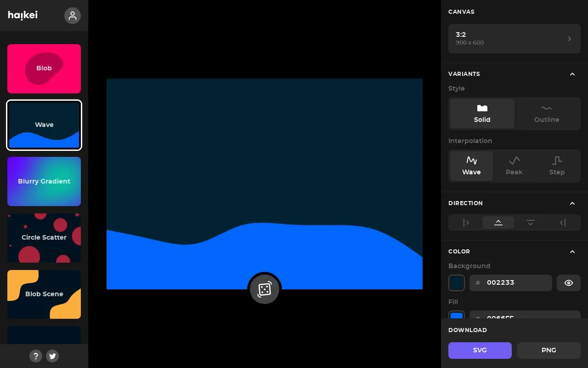
Task: Select the Circle Scatter generator
Action: 44,238
